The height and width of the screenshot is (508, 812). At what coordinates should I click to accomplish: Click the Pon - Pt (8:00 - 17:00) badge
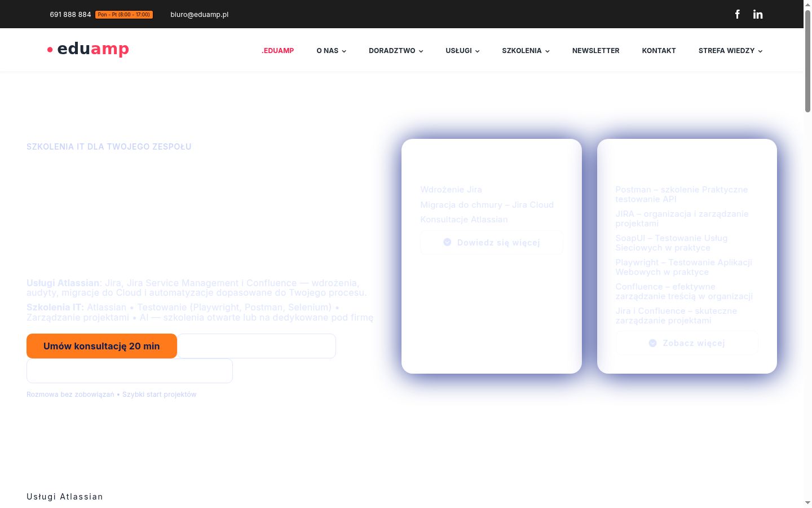point(124,15)
